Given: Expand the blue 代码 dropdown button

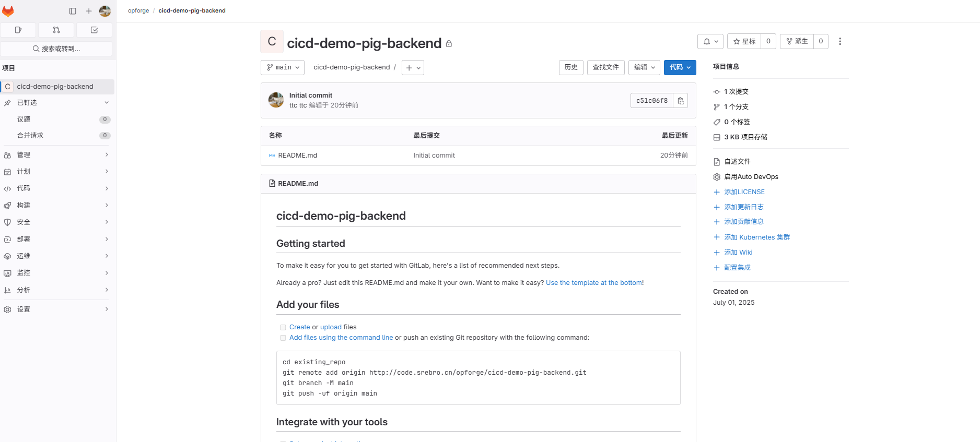Looking at the screenshot, I should tap(680, 67).
